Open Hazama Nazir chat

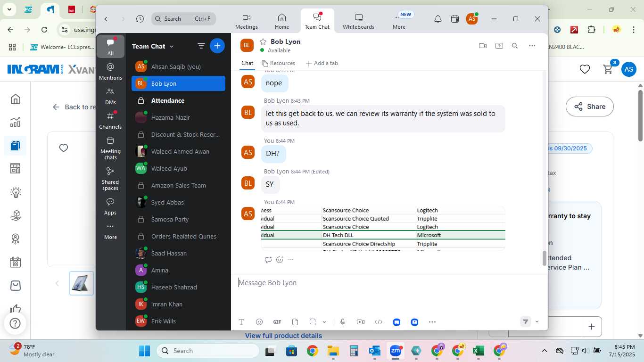[x=178, y=117]
